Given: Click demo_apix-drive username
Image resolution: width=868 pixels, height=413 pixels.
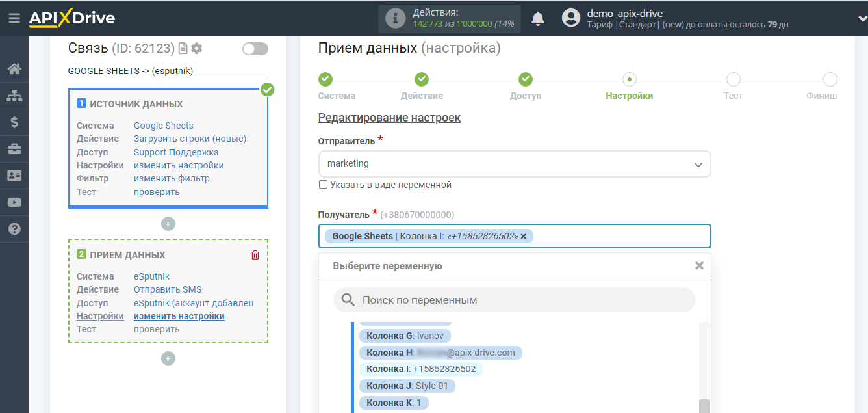Looking at the screenshot, I should coord(624,13).
